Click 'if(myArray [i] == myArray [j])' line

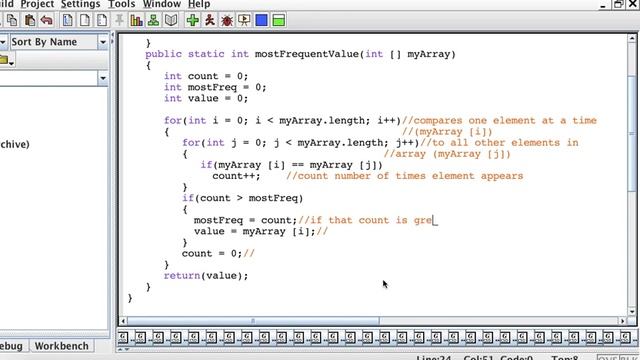[291, 165]
